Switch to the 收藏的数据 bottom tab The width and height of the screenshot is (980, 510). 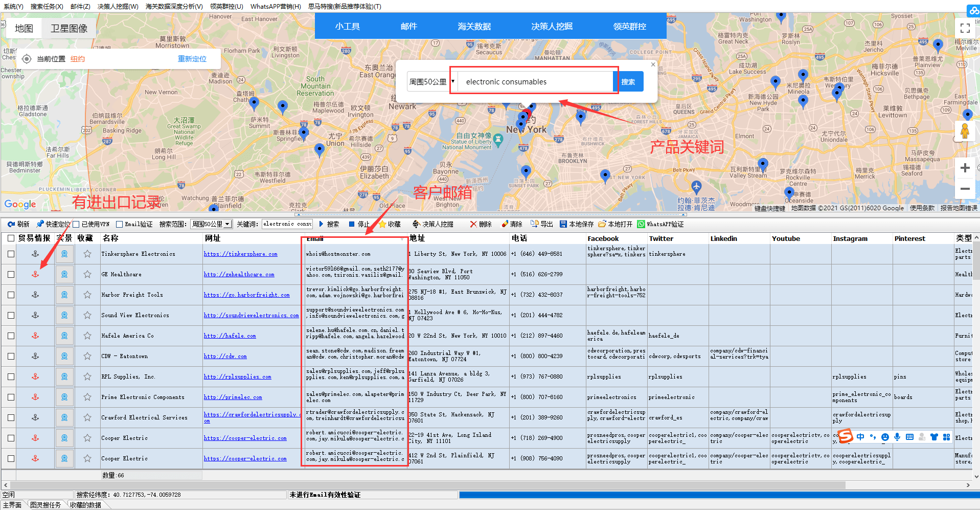85,505
